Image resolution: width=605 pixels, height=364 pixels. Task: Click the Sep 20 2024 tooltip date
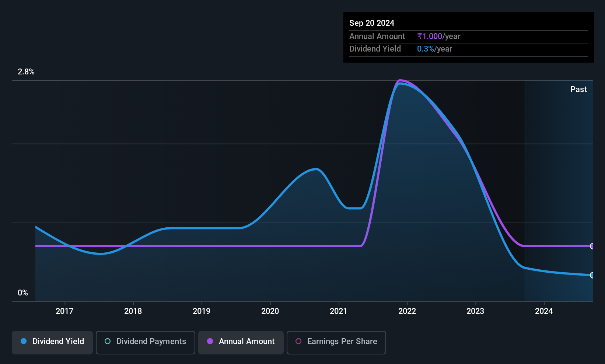coord(372,23)
